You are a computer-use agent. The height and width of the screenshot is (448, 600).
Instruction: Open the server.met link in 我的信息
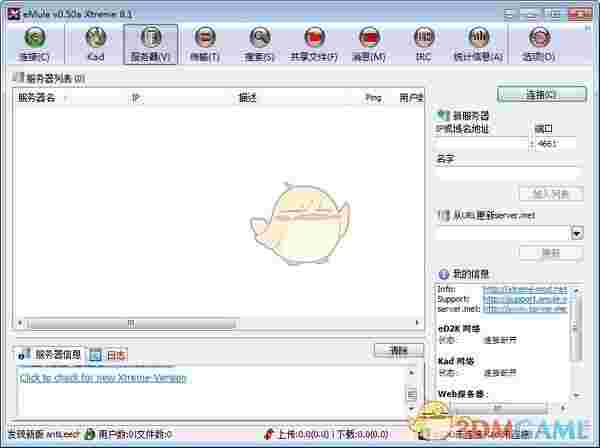click(x=525, y=309)
